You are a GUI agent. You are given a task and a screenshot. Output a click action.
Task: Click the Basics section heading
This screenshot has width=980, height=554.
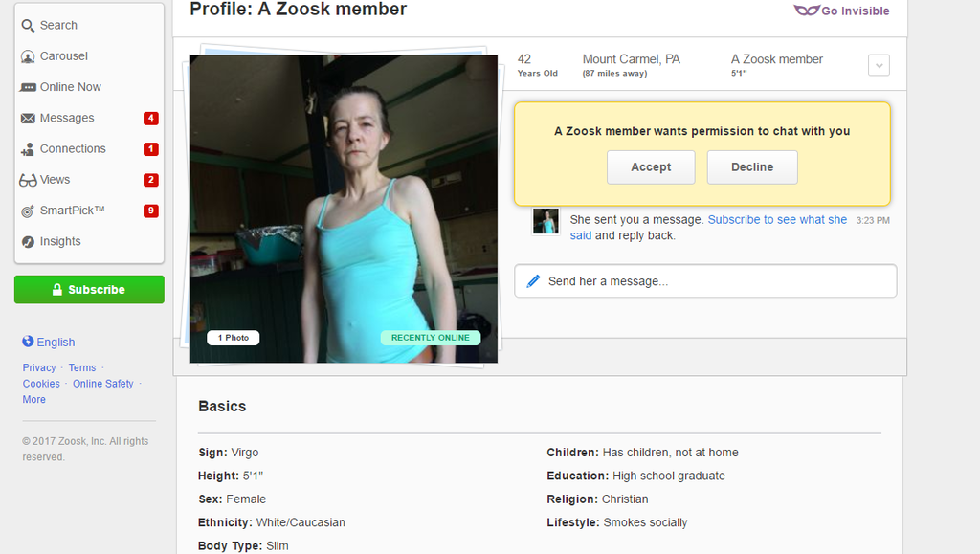222,406
